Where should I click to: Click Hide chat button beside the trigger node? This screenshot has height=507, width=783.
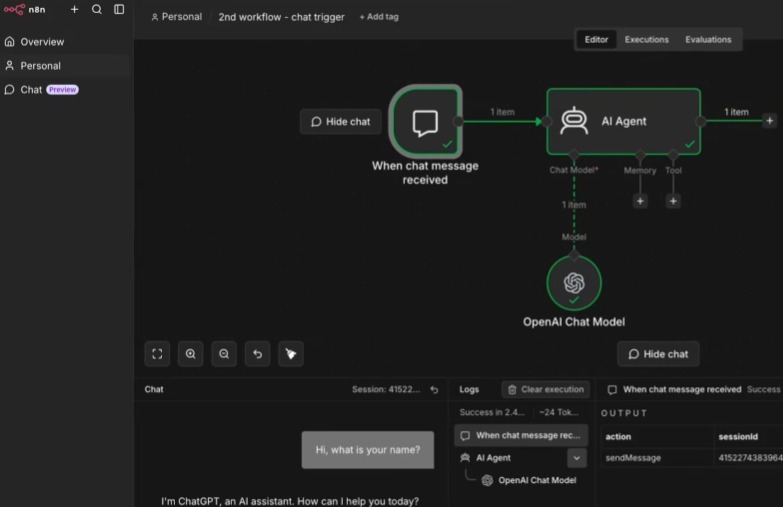coord(341,122)
